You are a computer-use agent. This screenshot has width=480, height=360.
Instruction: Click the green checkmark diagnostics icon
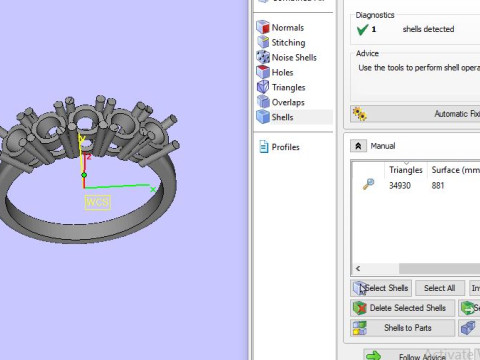pos(362,29)
